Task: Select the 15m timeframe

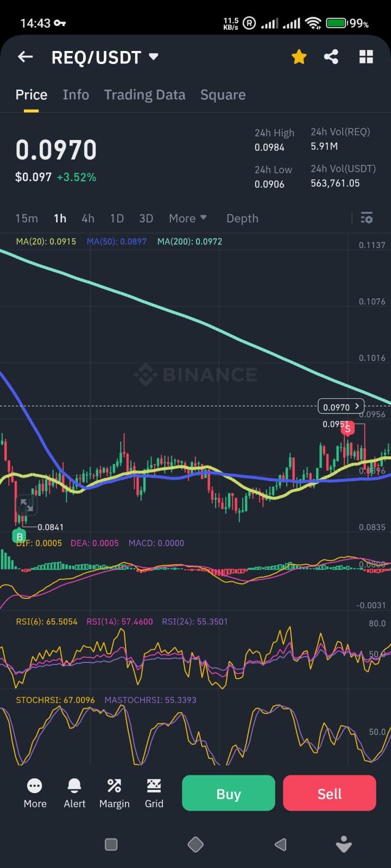Action: pos(27,218)
